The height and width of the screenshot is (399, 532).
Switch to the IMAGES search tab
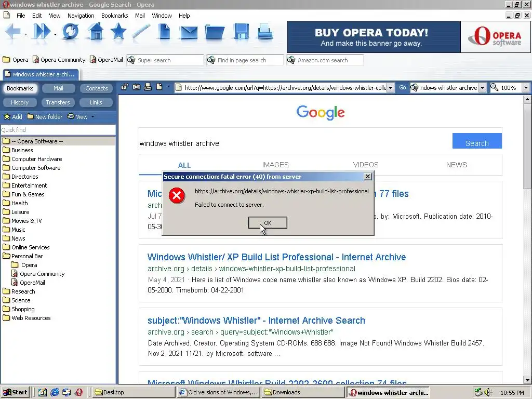click(275, 165)
